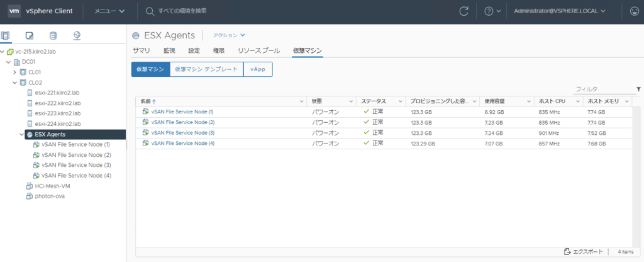Open the アクション dropdown

click(x=229, y=35)
